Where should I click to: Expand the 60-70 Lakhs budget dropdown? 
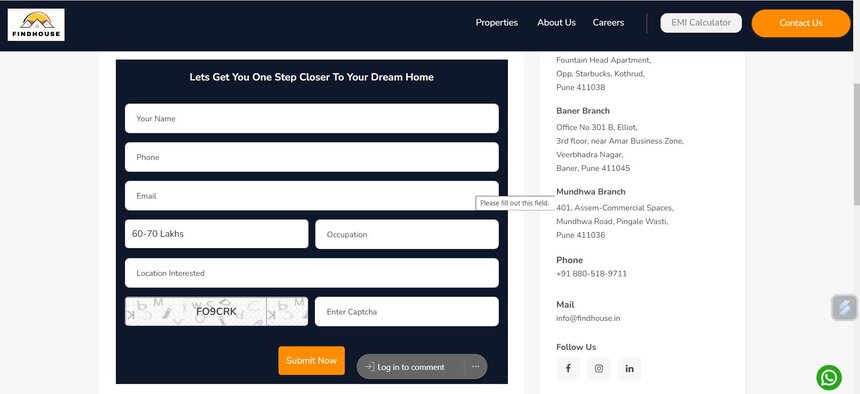pyautogui.click(x=217, y=234)
